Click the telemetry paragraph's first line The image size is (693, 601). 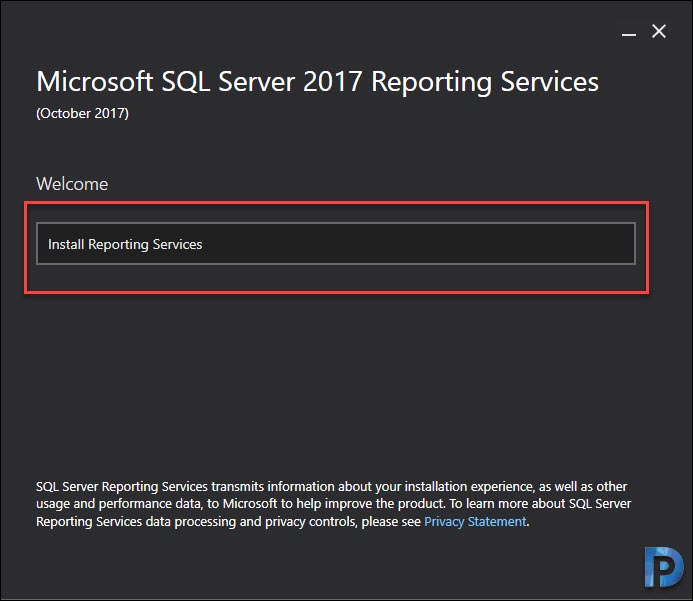pyautogui.click(x=331, y=487)
